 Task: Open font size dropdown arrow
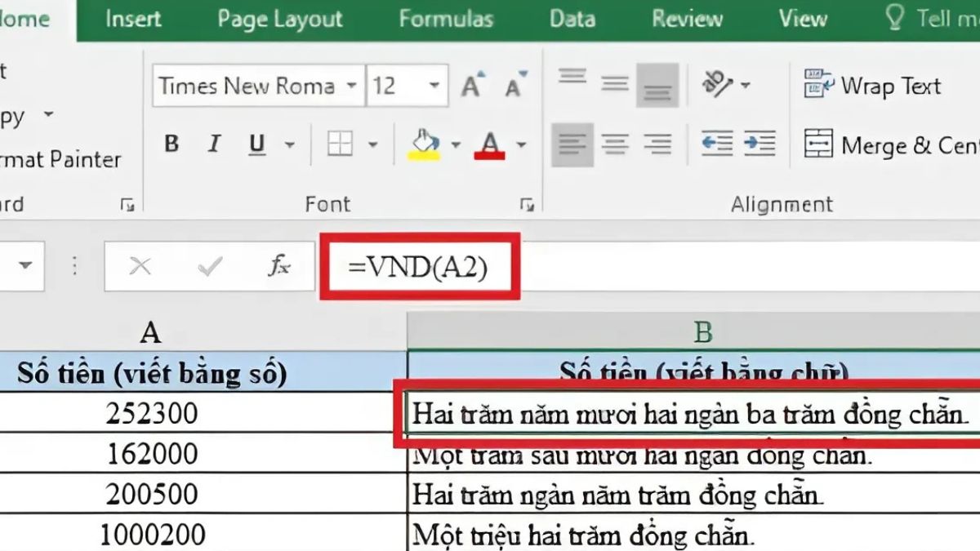point(434,86)
